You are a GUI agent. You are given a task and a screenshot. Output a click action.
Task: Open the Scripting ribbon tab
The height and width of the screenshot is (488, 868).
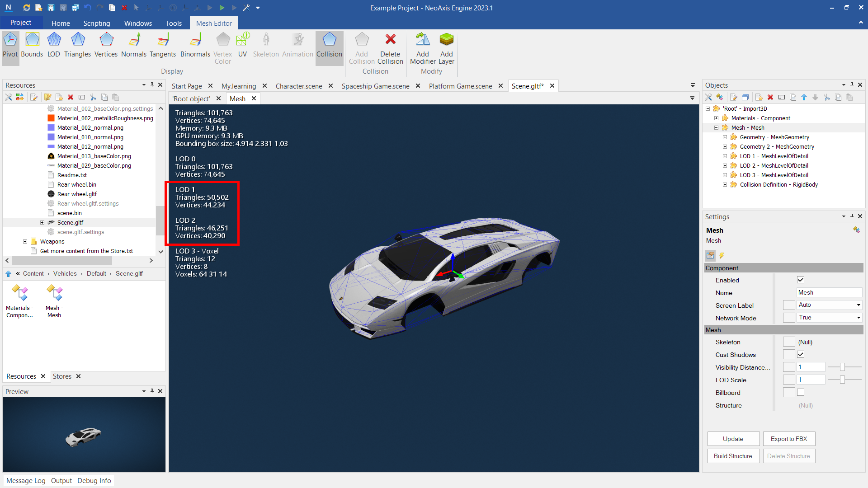coord(96,23)
